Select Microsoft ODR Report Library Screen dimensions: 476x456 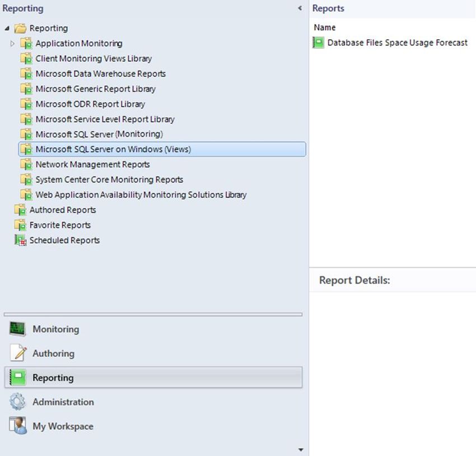pos(90,104)
